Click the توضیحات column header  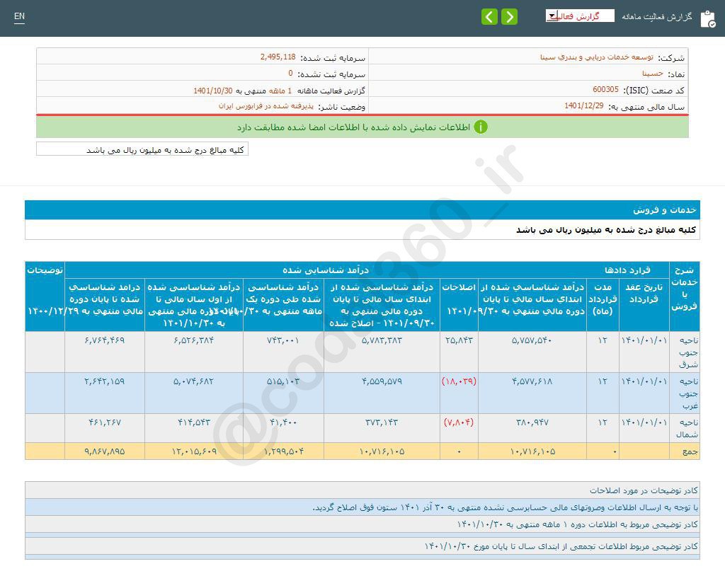[x=45, y=270]
